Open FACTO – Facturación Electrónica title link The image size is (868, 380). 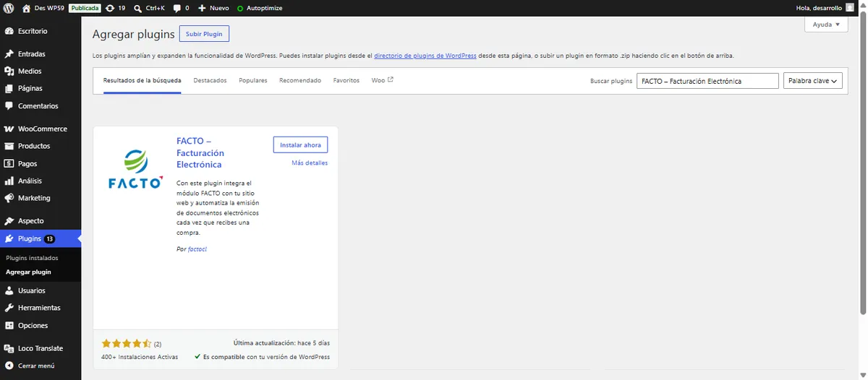tap(200, 152)
